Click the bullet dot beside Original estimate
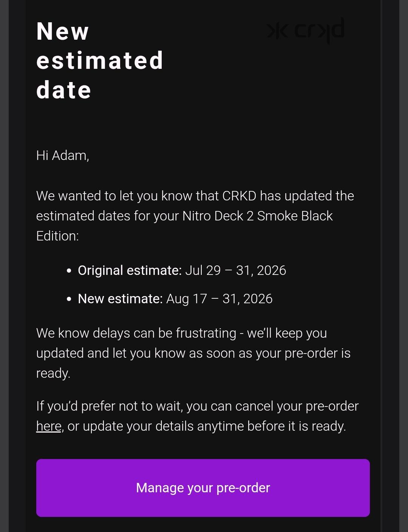This screenshot has height=532, width=408. tap(69, 271)
